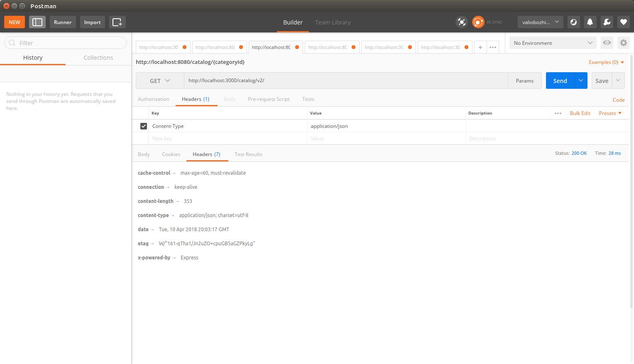
Task: Click the 200 OK status value
Action: pyautogui.click(x=579, y=154)
